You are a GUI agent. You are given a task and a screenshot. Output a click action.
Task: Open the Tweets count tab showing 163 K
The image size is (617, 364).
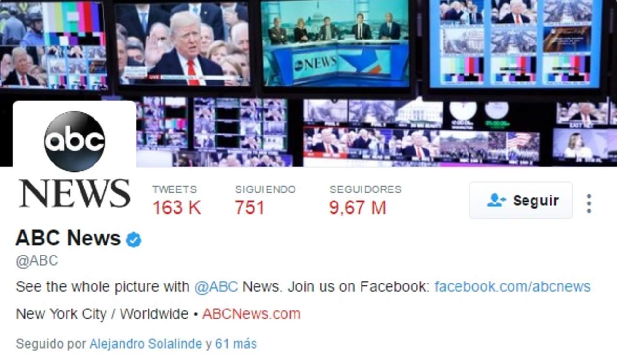point(176,200)
